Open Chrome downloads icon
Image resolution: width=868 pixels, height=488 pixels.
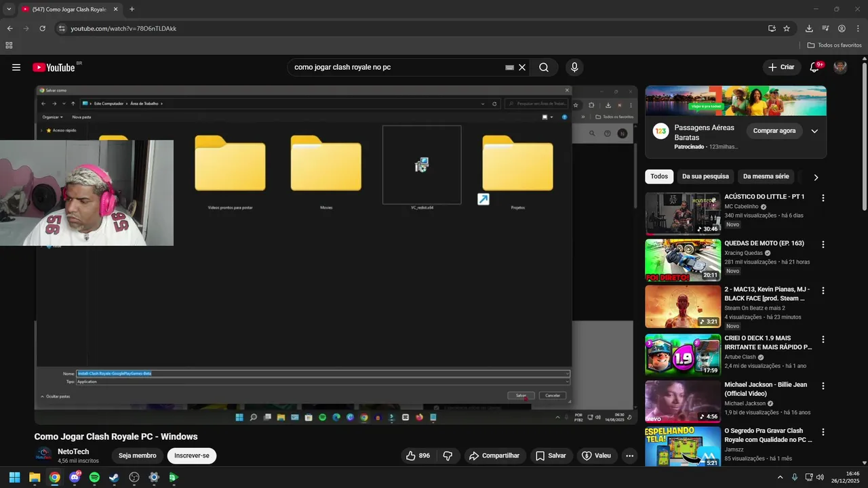tap(809, 28)
